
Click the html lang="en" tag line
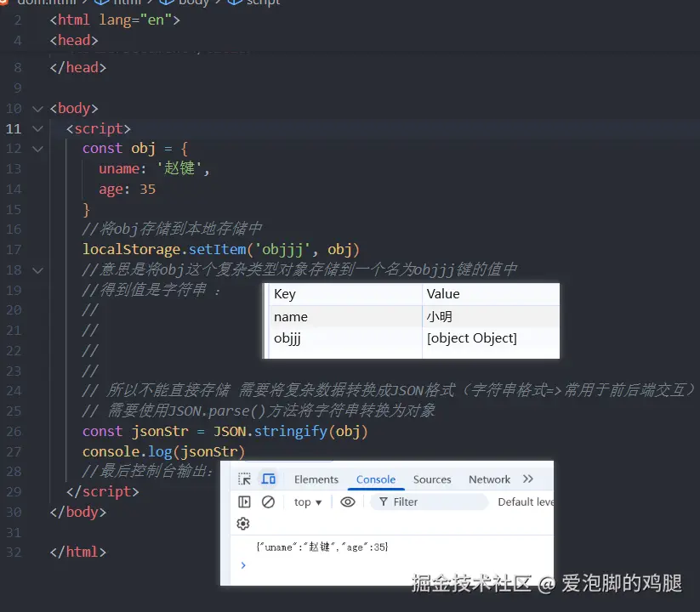pyautogui.click(x=115, y=20)
